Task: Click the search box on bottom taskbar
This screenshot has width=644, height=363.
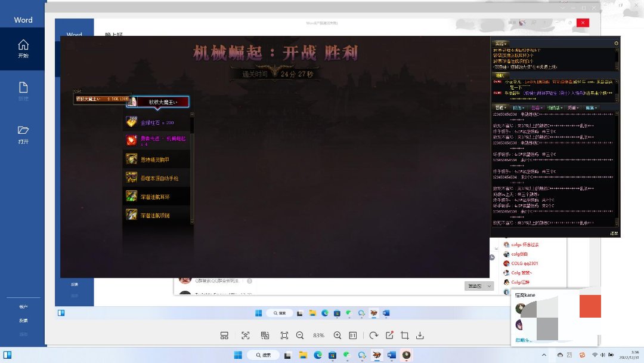Action: [x=264, y=355]
